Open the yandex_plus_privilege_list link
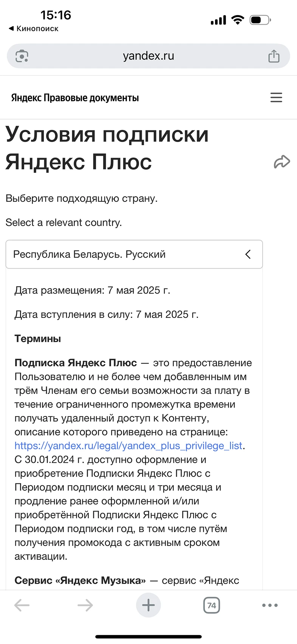This screenshot has height=644, width=297. [128, 446]
